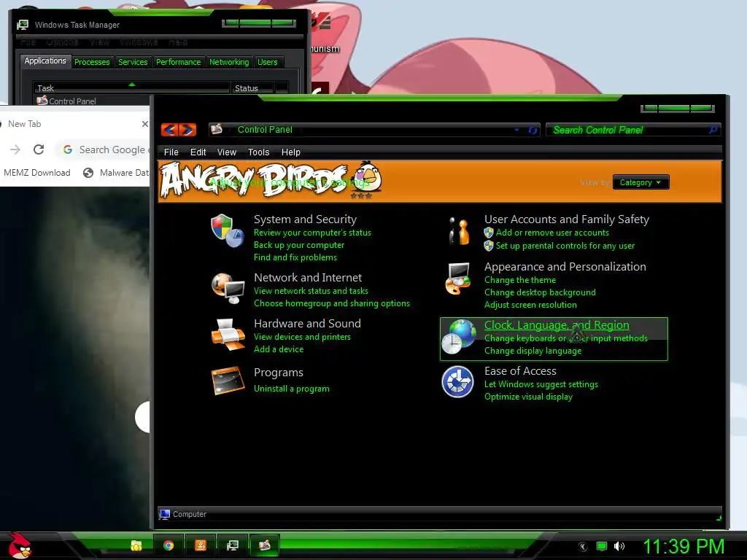Sort by Status column in Task Manager
747x560 pixels.
pyautogui.click(x=252, y=88)
